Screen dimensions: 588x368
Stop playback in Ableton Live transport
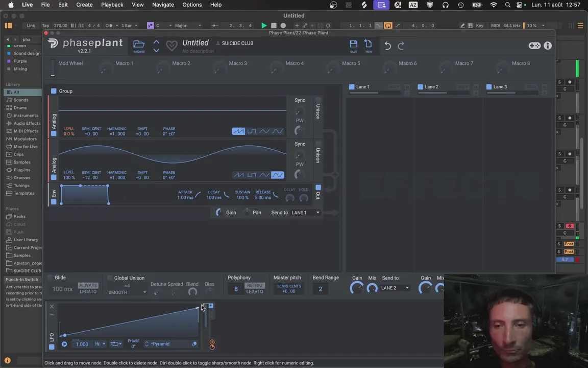pos(274,26)
